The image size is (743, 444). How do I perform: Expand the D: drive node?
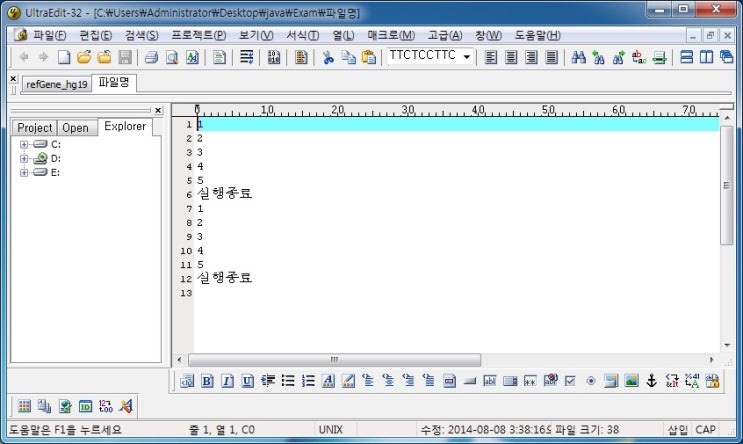point(24,159)
